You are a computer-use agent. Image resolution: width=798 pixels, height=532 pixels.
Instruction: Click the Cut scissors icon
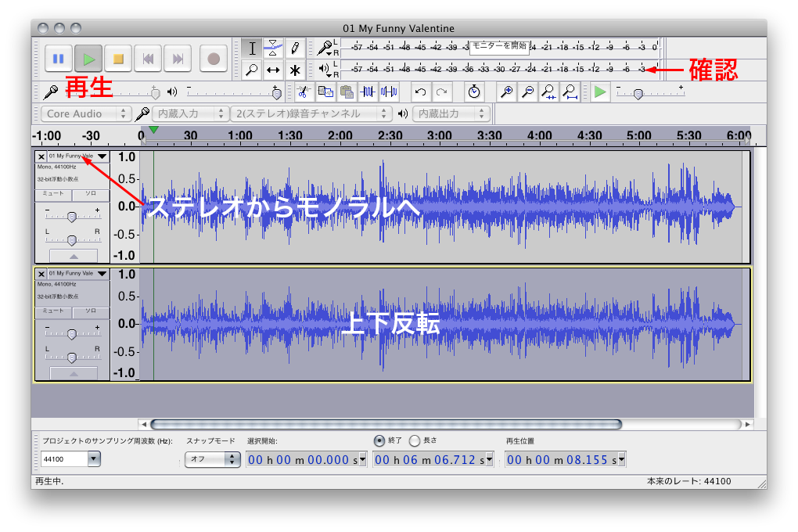[304, 92]
